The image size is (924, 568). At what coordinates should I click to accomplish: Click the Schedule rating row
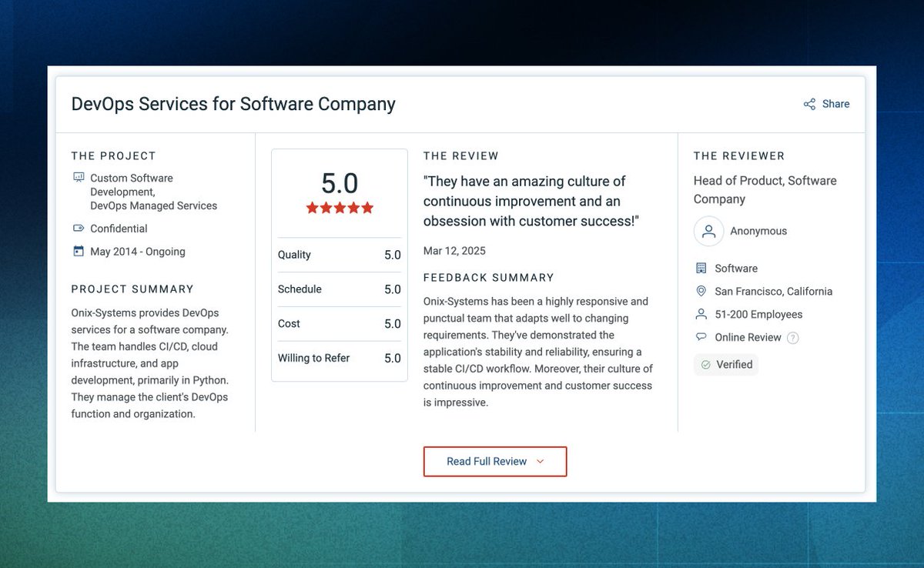point(340,289)
